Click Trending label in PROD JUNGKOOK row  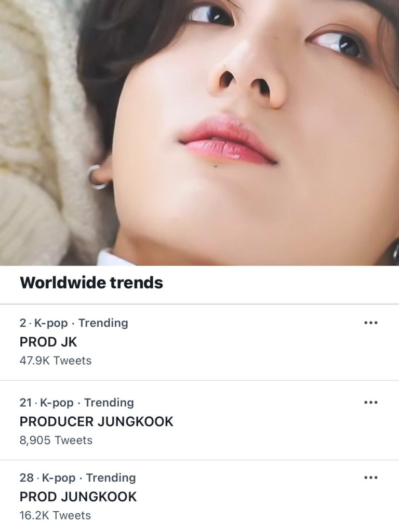click(111, 478)
